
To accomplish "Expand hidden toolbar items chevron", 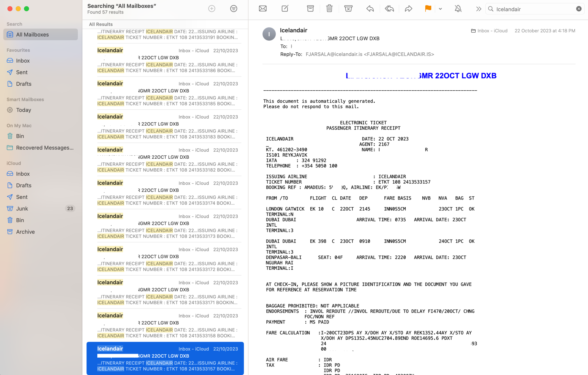I will (479, 9).
